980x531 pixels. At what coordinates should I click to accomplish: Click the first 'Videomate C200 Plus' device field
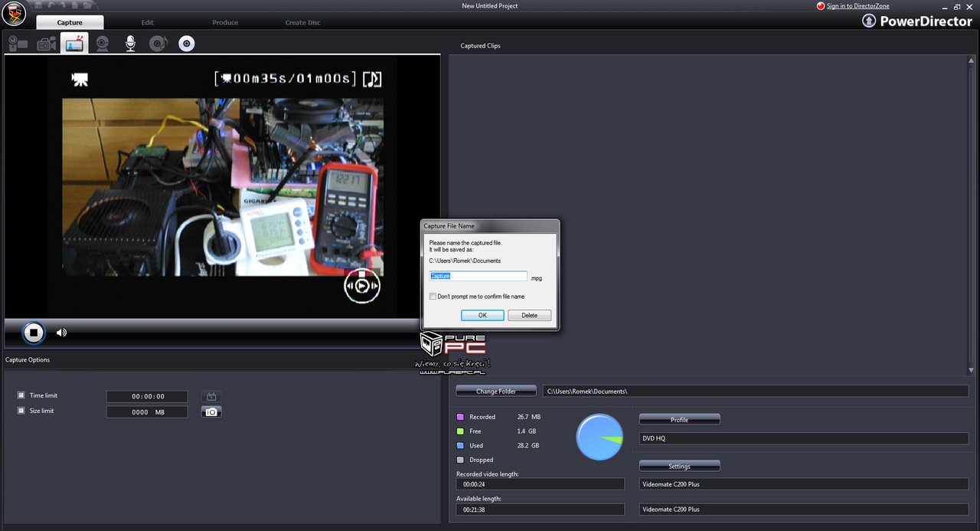point(804,484)
